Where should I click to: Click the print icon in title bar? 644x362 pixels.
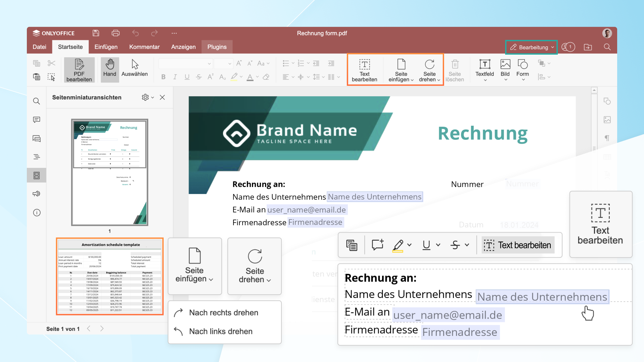click(x=115, y=33)
